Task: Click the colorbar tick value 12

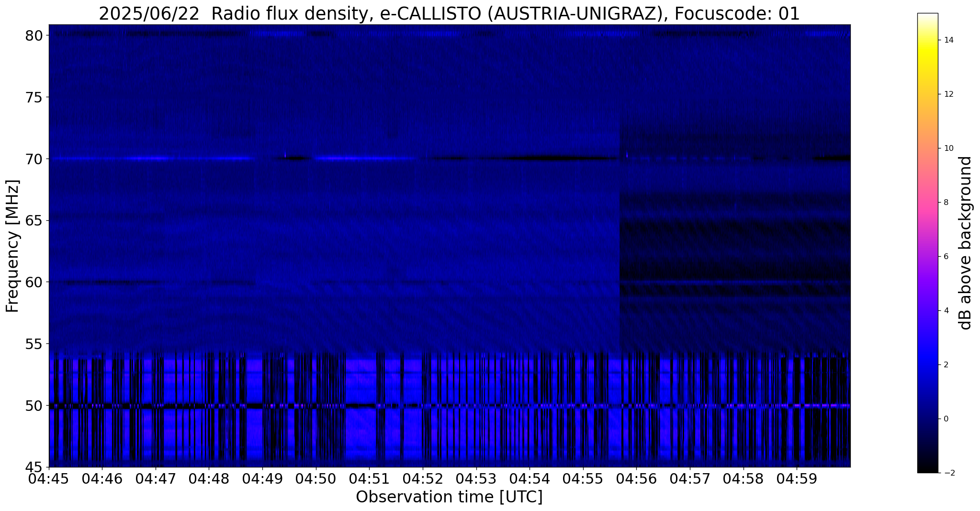Action: pos(947,94)
